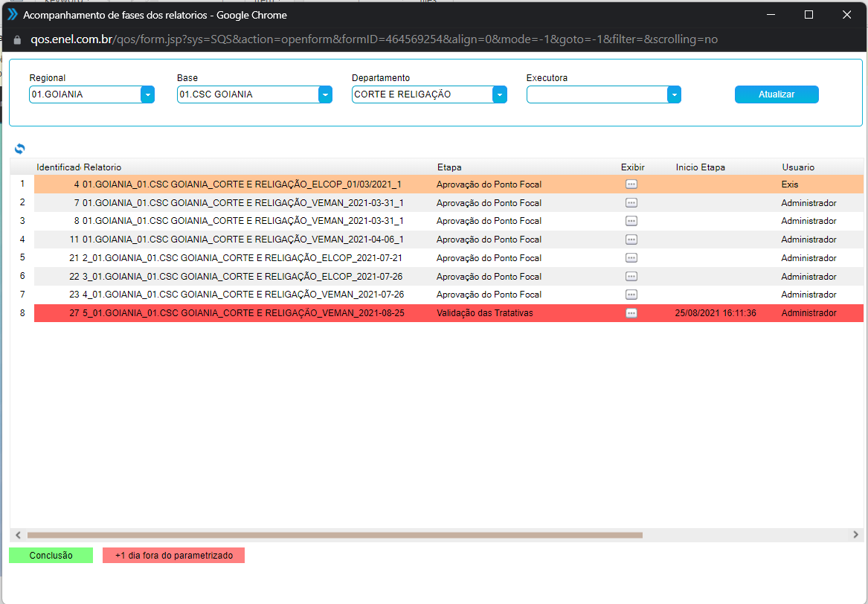Open Exibir details icon for row 1
This screenshot has height=604, width=868.
click(631, 184)
